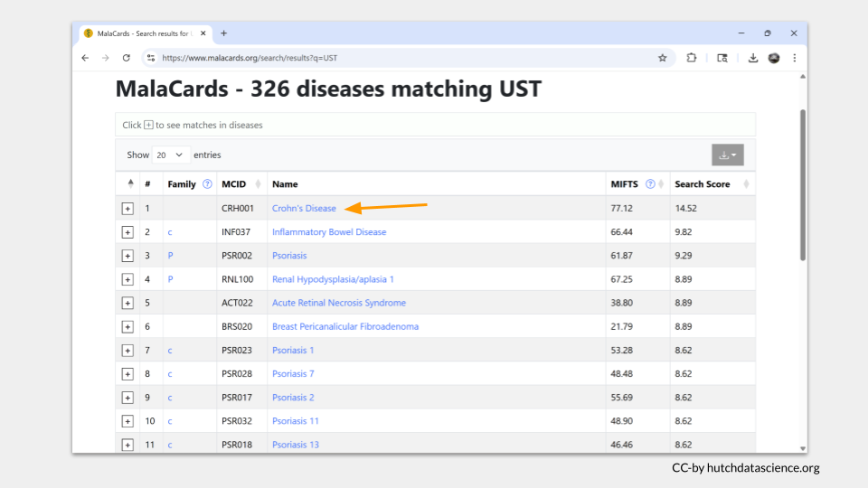Open family link 'P' for RNL100 row

click(x=171, y=279)
